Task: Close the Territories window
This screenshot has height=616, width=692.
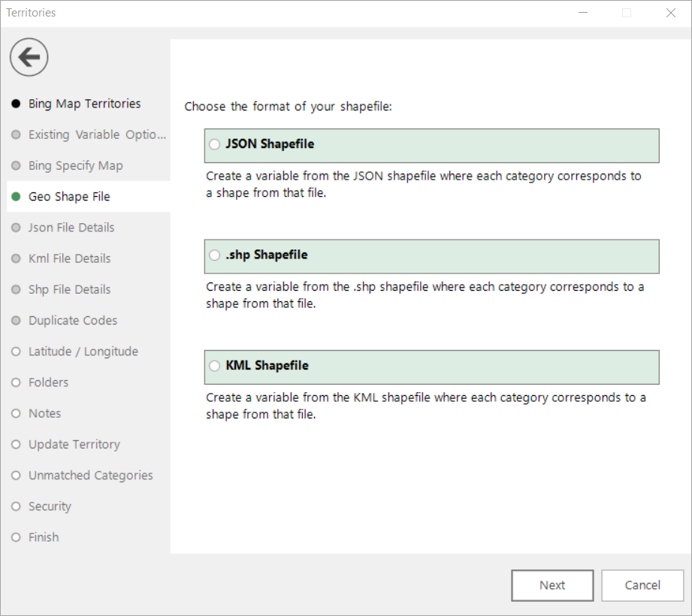Action: [670, 13]
